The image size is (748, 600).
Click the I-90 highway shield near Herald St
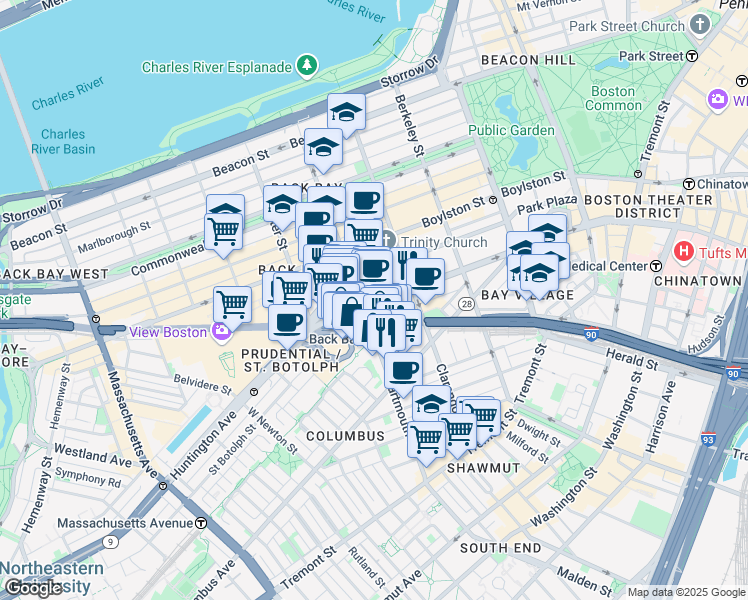pyautogui.click(x=591, y=334)
